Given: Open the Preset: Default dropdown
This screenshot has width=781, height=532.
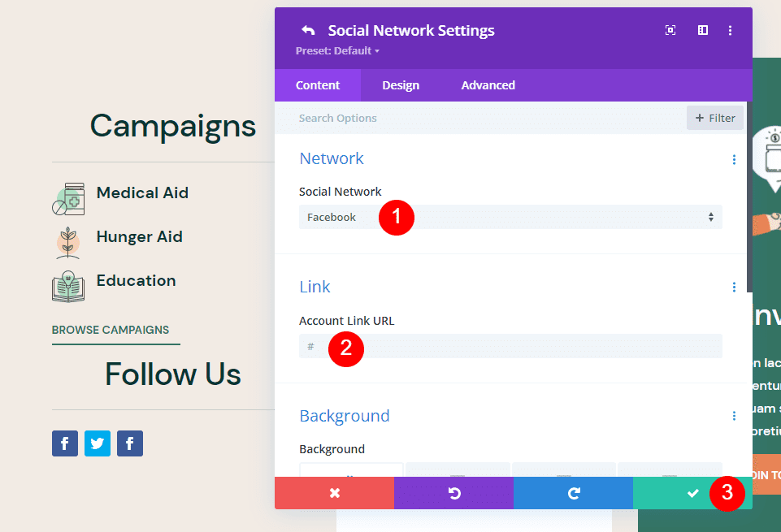Looking at the screenshot, I should (x=336, y=50).
